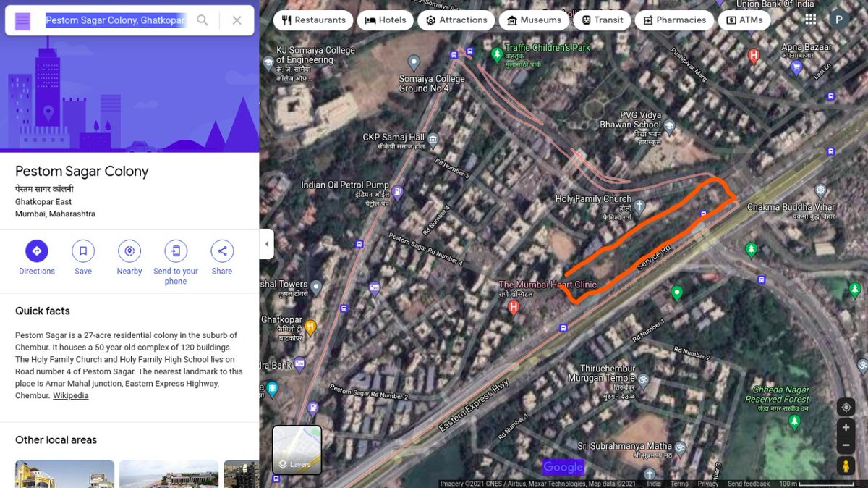The width and height of the screenshot is (868, 488).
Task: Click the Quick facts heading
Action: 43,311
